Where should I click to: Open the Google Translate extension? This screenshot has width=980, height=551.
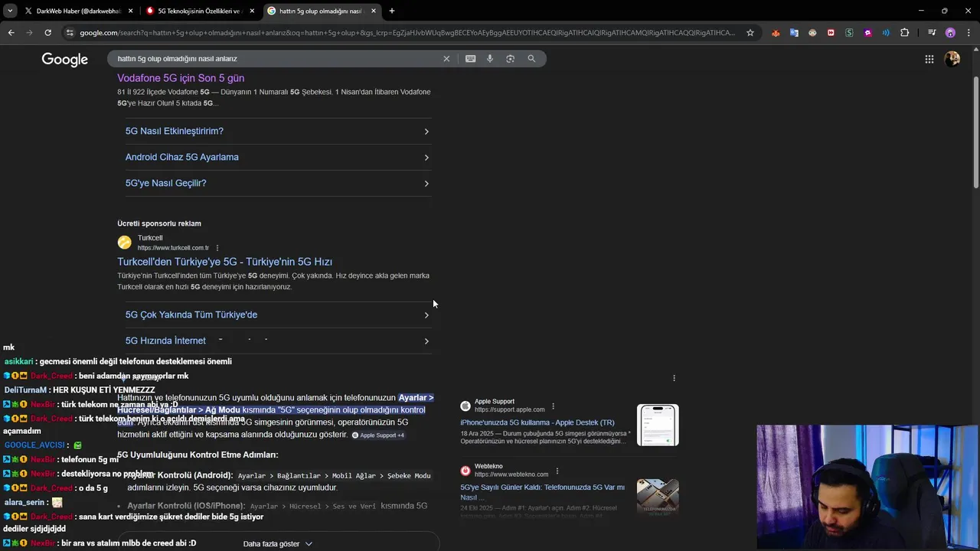coord(794,33)
